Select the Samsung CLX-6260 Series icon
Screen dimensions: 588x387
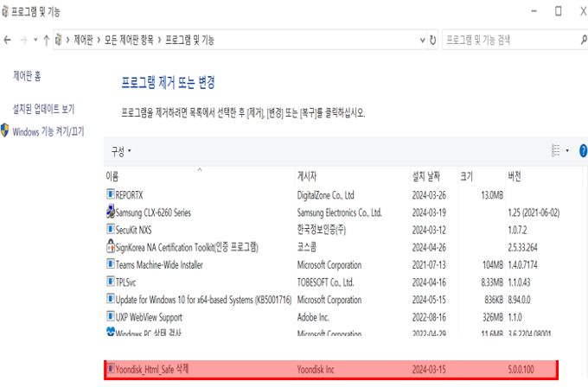tap(111, 211)
